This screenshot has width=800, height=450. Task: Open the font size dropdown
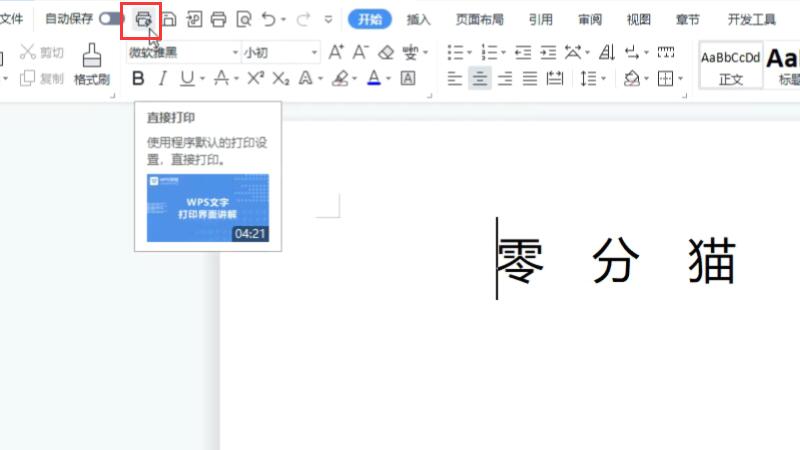(x=315, y=52)
